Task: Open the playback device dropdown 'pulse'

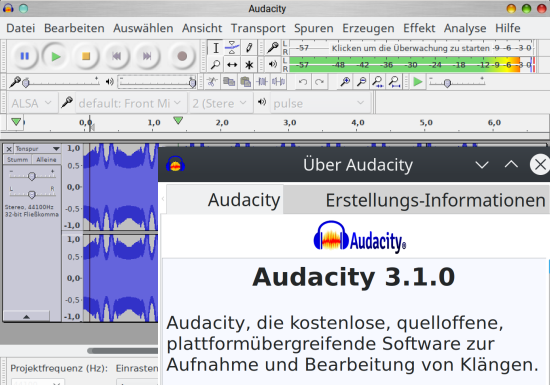Action: tap(320, 103)
